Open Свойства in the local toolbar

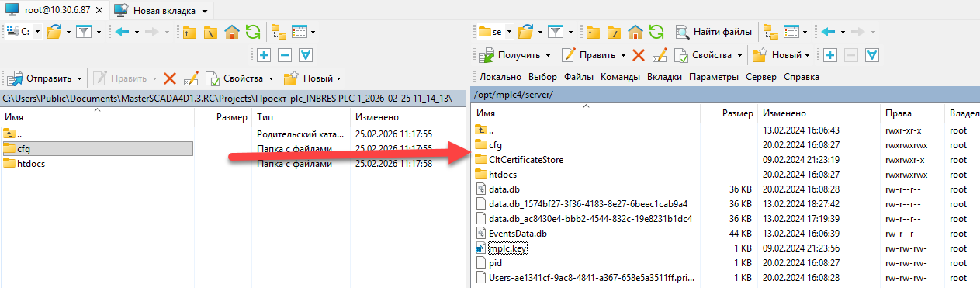[x=234, y=78]
